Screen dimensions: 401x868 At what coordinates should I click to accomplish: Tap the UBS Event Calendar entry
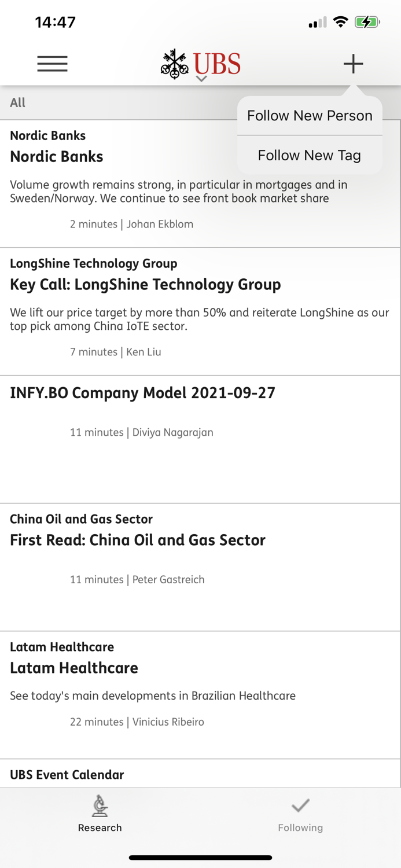[67, 774]
